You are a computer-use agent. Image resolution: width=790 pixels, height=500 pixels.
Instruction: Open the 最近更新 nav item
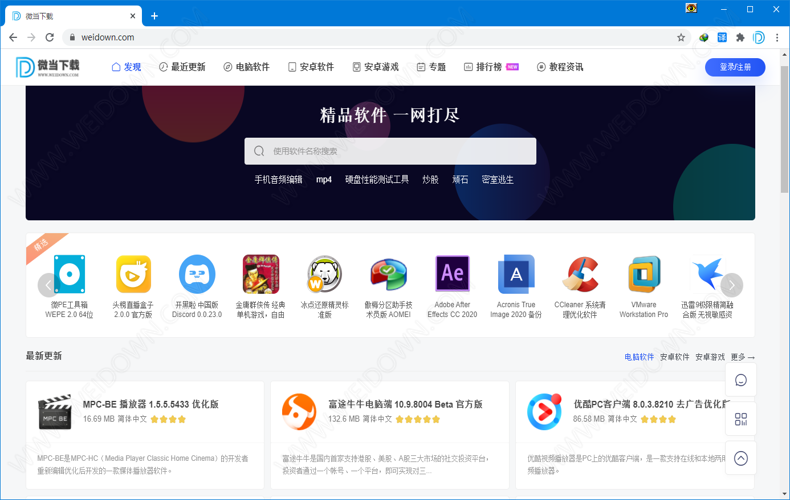(182, 67)
